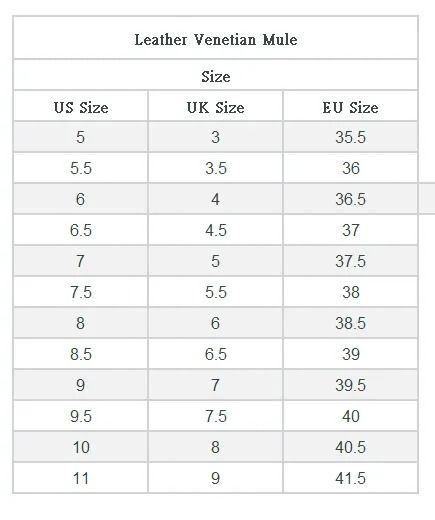Select the EU size 39.5 cell
The width and height of the screenshot is (435, 520).
click(x=350, y=385)
